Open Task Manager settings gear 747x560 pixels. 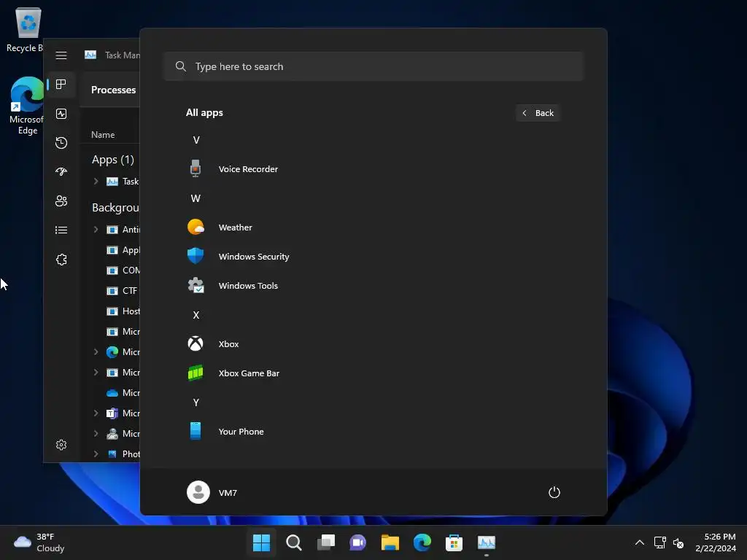[x=61, y=445]
